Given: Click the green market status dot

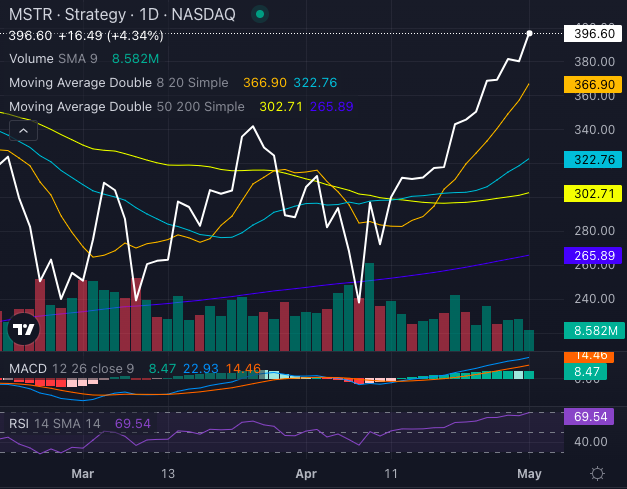Looking at the screenshot, I should (260, 14).
